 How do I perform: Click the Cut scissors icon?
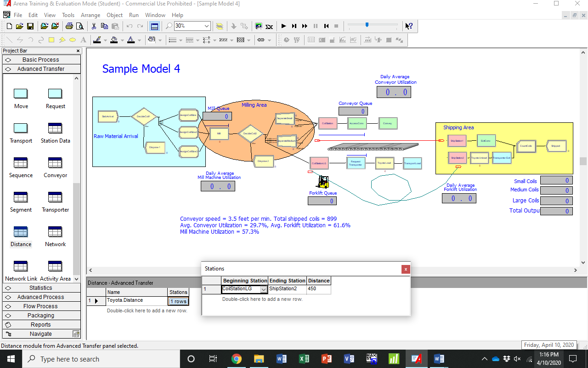[94, 26]
